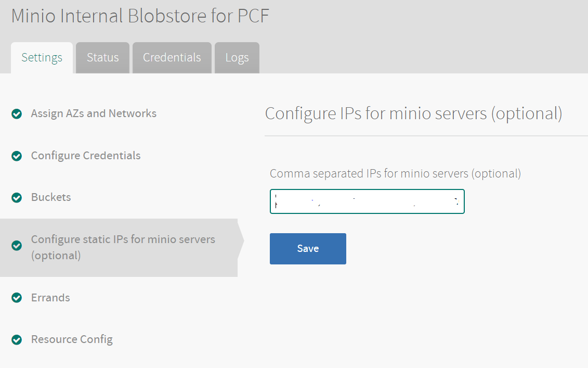Screen dimensions: 588x368
Task: Open the Assign AZs and Networks section
Action: 94,113
